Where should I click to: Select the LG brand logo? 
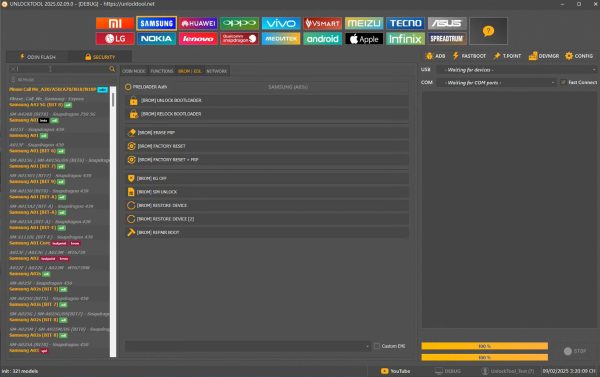coord(115,39)
